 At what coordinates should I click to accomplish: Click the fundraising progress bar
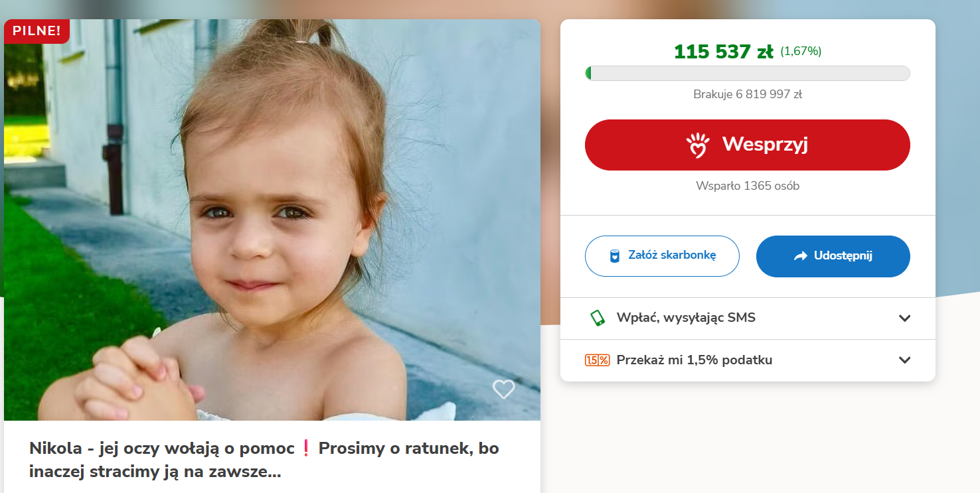pyautogui.click(x=747, y=73)
